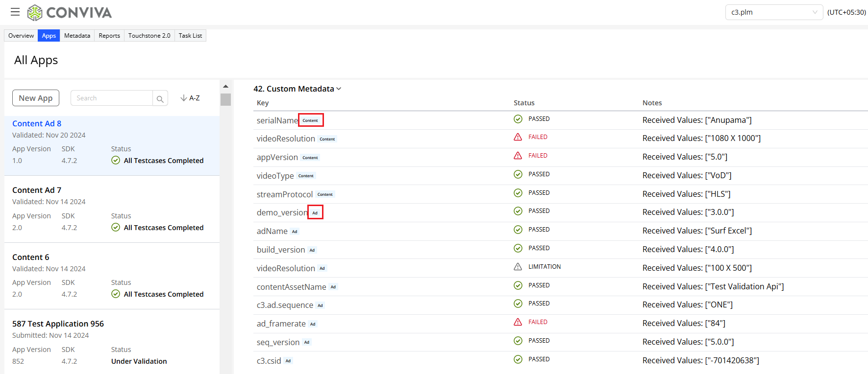Click the failed warning icon for appVersion

point(518,156)
